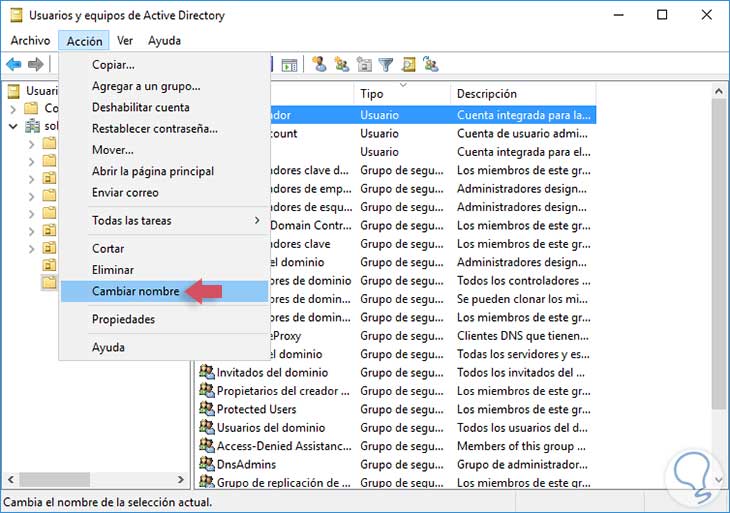This screenshot has height=513, width=730.
Task: Select the DnsAdmins row
Action: (x=397, y=464)
